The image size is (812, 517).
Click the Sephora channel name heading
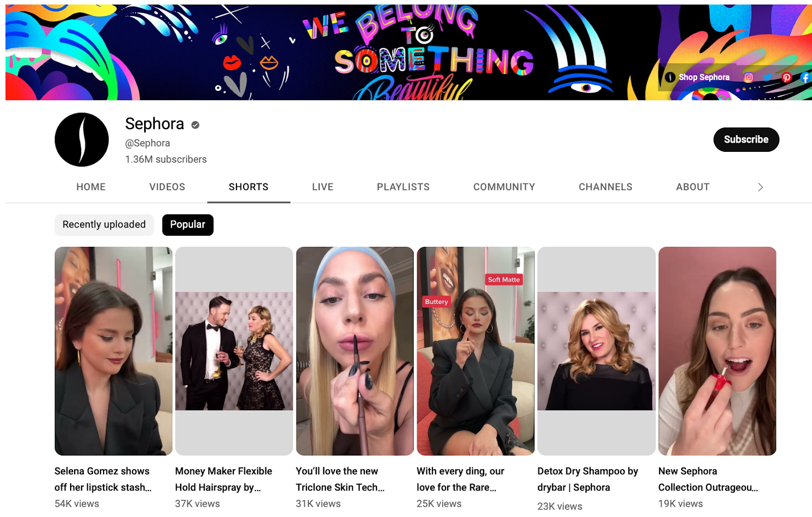155,124
